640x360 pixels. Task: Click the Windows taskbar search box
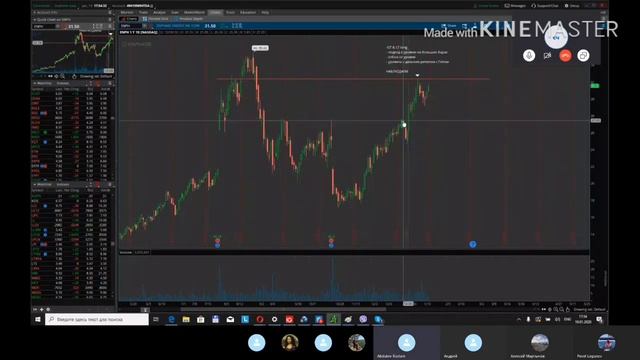point(97,319)
